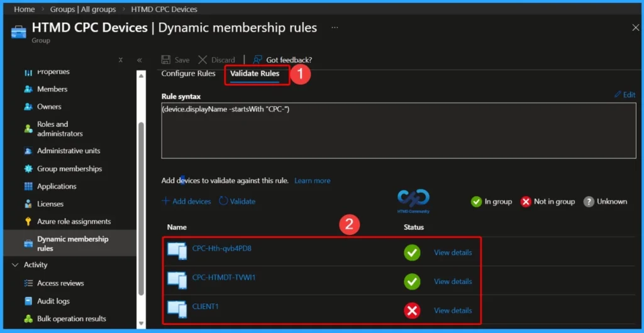
Task: Open the Learn more link
Action: 312,180
